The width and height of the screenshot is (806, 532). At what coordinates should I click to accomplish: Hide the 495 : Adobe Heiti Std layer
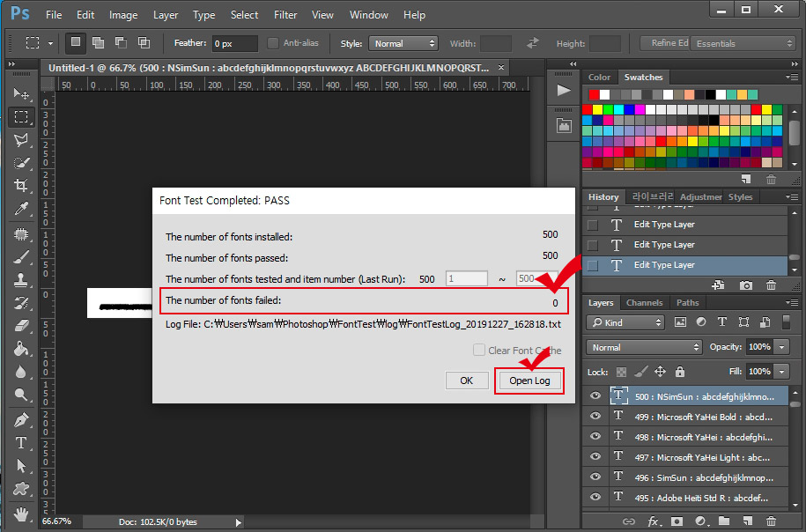[595, 497]
